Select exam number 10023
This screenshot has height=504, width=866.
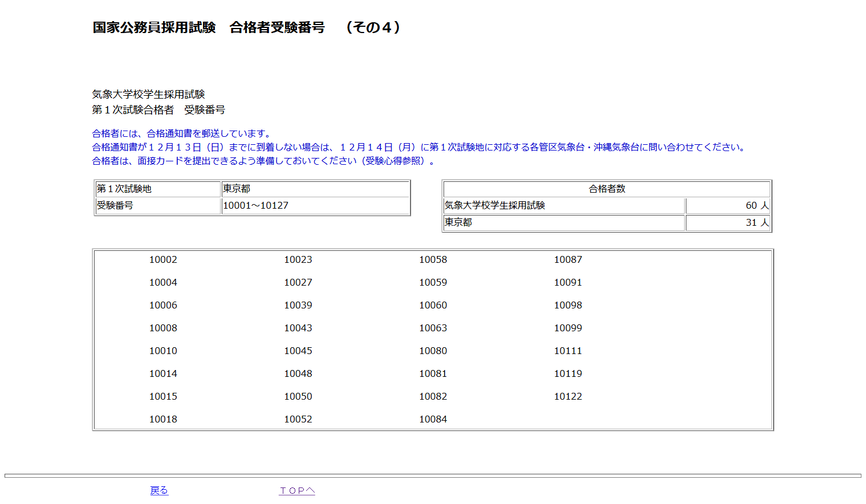click(298, 259)
